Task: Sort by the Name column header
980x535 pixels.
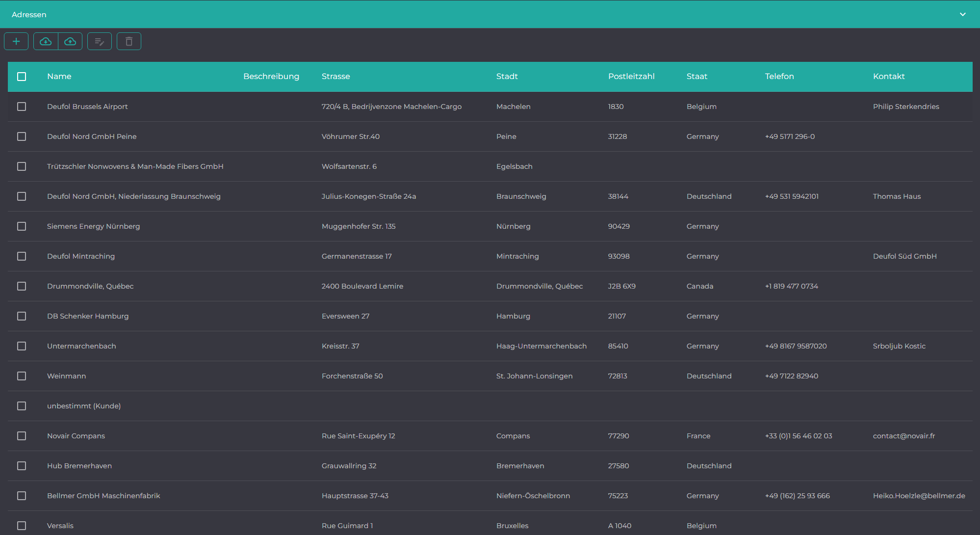Action: [59, 77]
